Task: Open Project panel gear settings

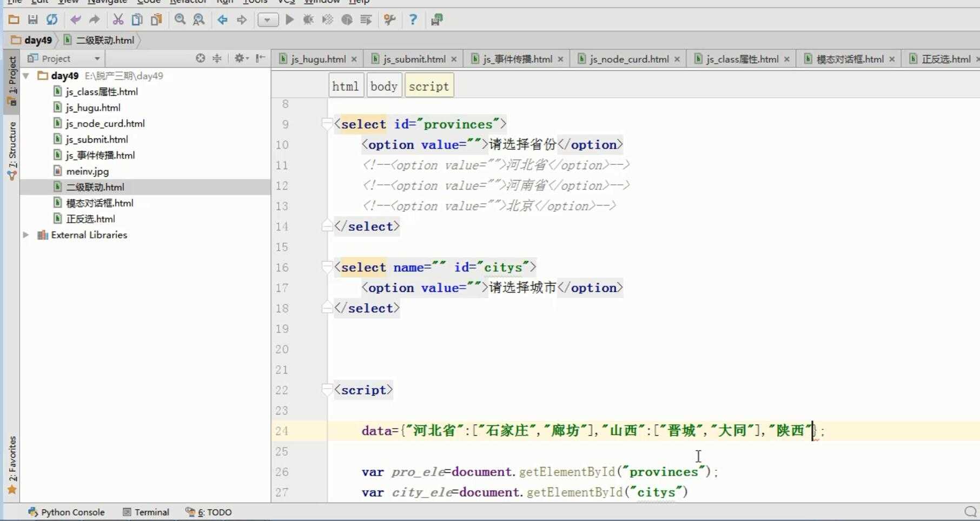Action: tap(241, 58)
